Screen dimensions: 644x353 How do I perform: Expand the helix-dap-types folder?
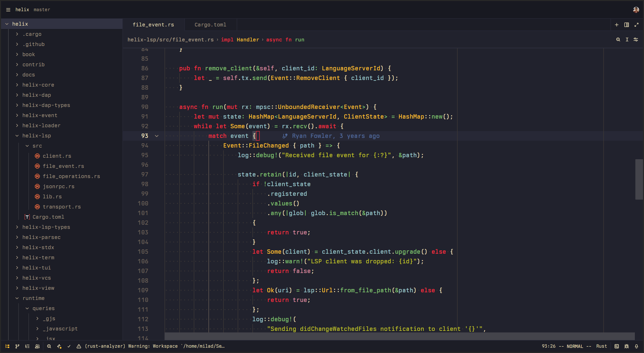point(17,105)
